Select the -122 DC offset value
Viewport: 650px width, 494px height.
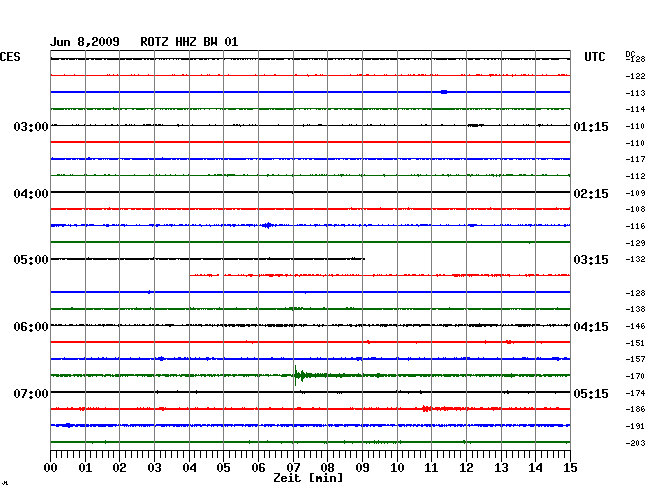click(x=635, y=76)
